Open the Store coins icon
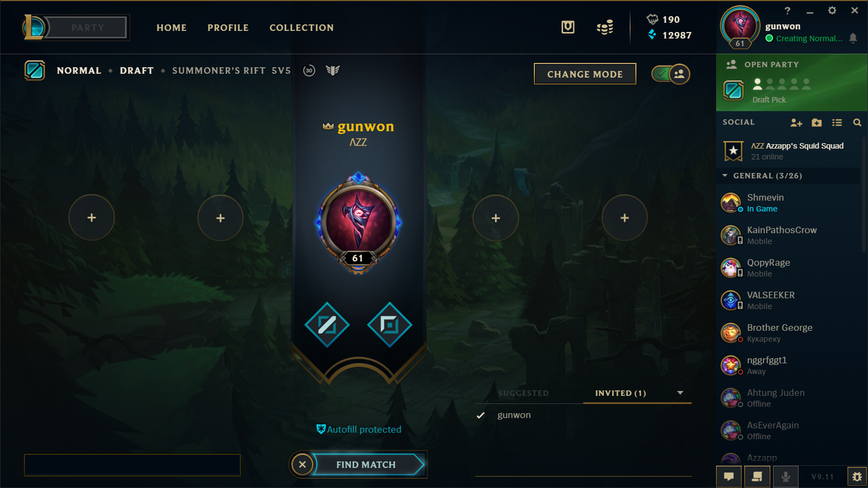 pos(605,27)
